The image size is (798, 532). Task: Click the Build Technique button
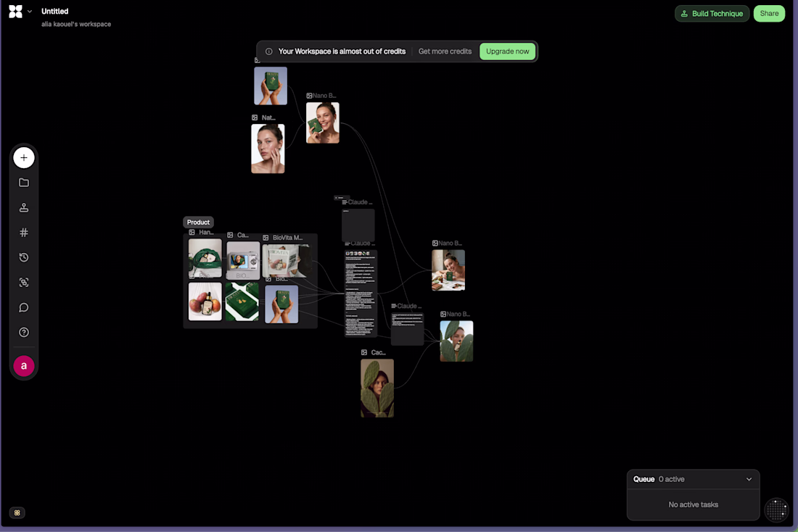click(x=712, y=14)
